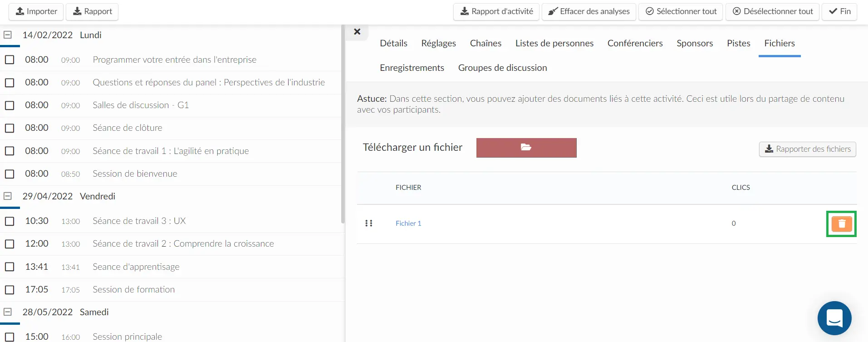Switch to the Détails tab
This screenshot has height=342, width=868.
393,43
